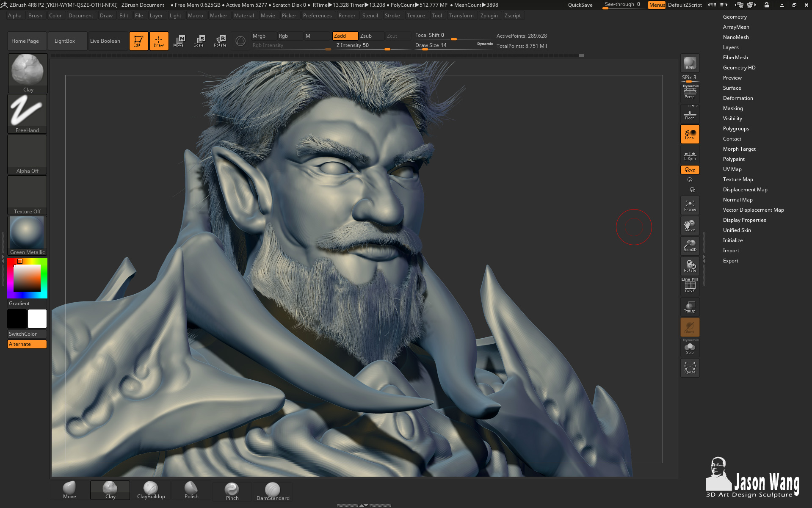Open the Stroke menu

pyautogui.click(x=392, y=16)
